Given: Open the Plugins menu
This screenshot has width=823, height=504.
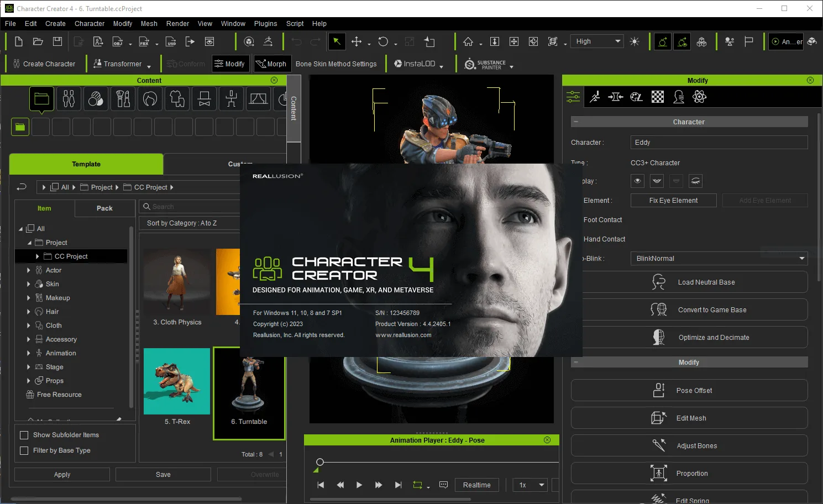Looking at the screenshot, I should [266, 24].
